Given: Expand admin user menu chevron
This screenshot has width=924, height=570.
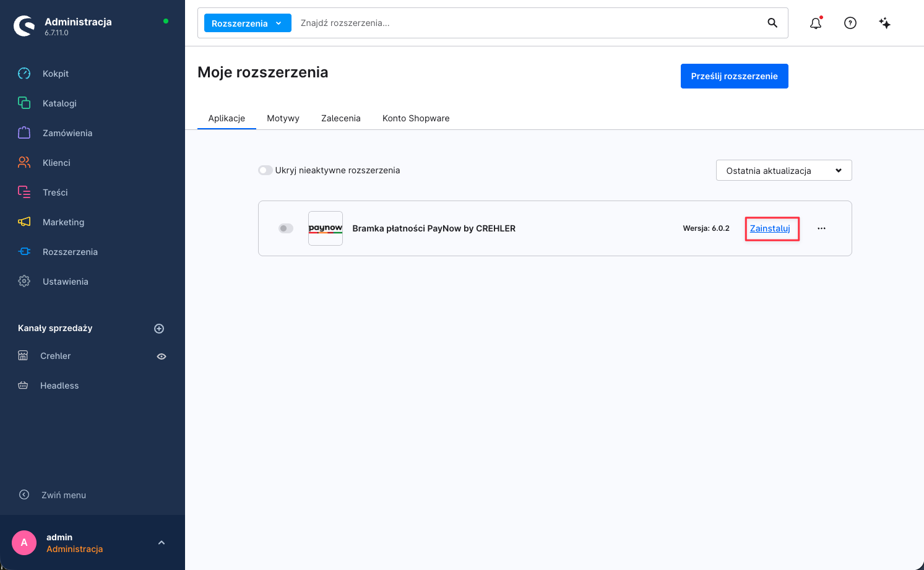Looking at the screenshot, I should pos(162,543).
